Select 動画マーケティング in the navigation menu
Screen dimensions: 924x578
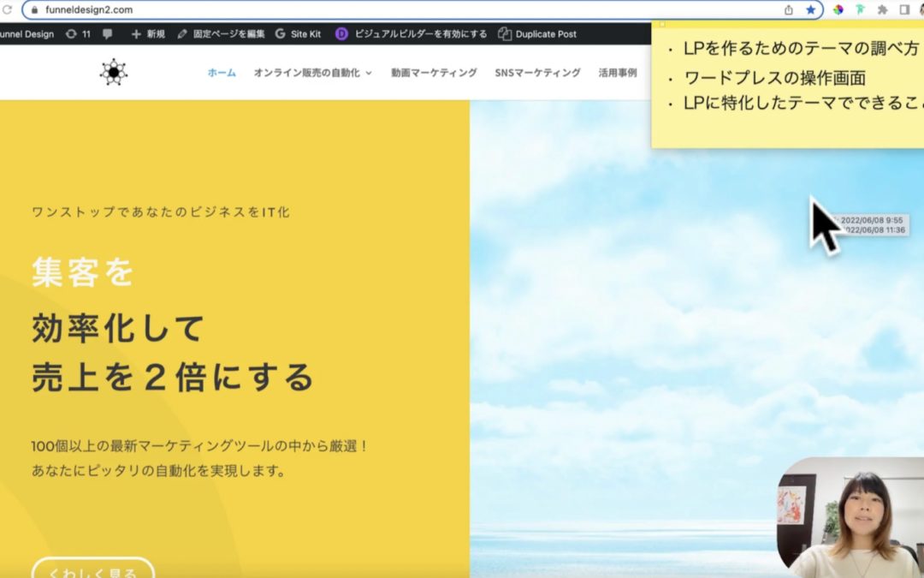(432, 74)
